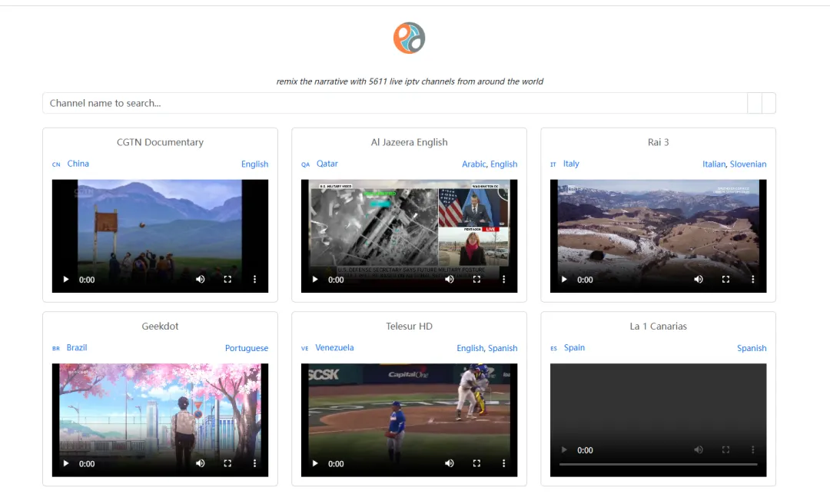
Task: Open more options on Al Jazeera English video
Action: (x=504, y=280)
